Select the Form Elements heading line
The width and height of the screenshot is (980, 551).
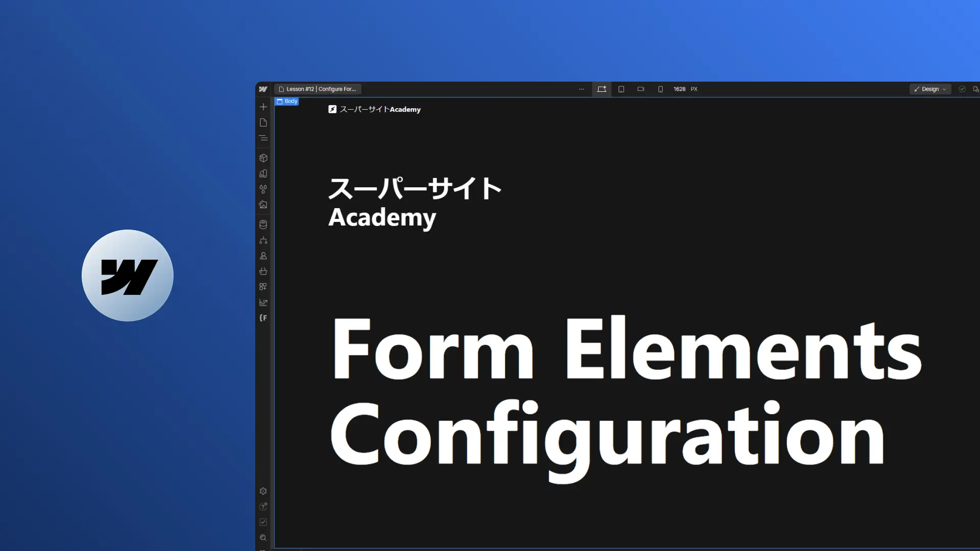[x=627, y=348]
